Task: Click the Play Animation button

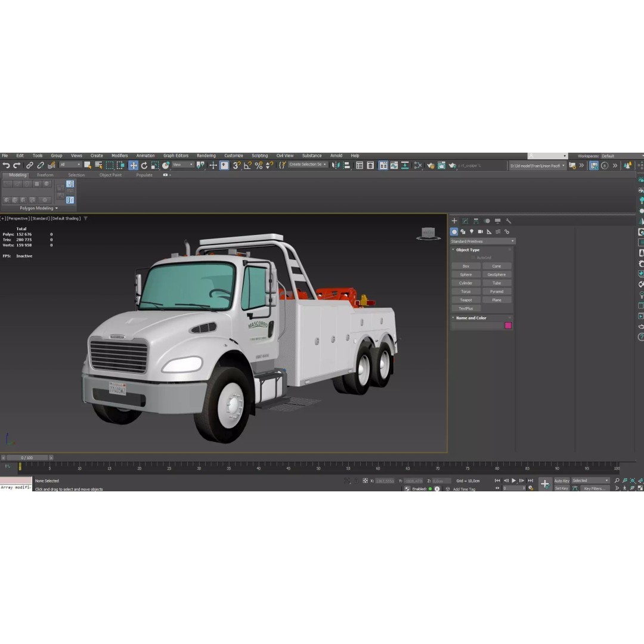Action: pos(514,481)
